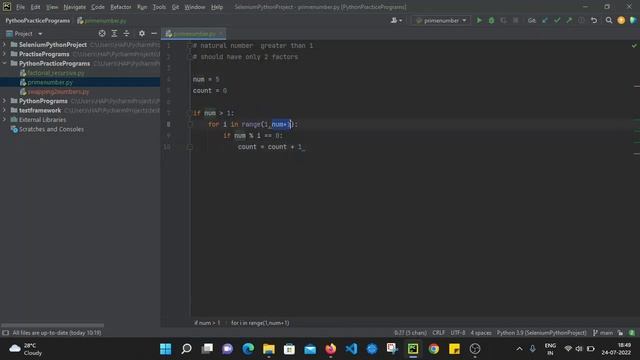This screenshot has width=640, height=360.
Task: Open the main Git branch widget
Action: (603, 333)
